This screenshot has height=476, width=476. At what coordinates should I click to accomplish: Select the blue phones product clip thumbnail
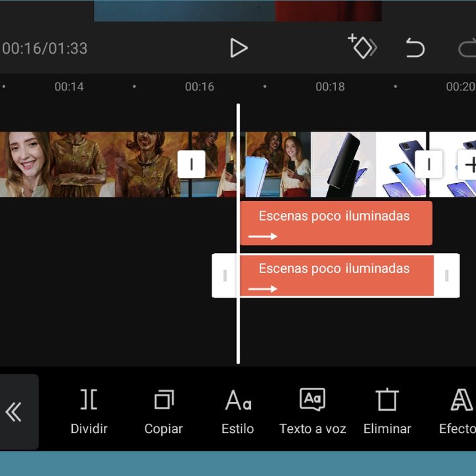[x=401, y=164]
